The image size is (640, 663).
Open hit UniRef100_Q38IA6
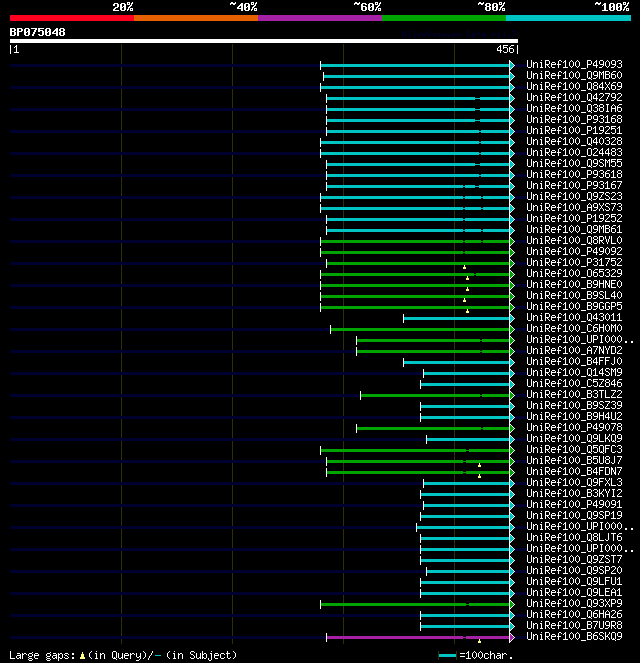[x=574, y=108]
